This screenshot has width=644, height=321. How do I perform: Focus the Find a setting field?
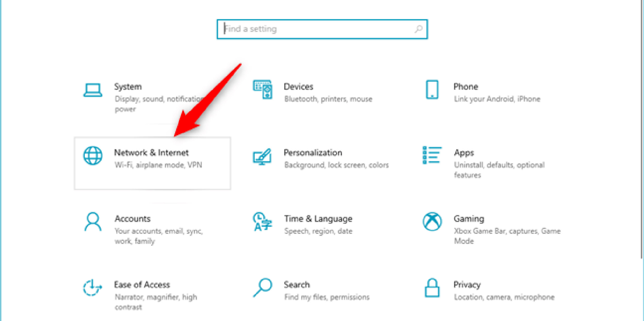click(322, 29)
